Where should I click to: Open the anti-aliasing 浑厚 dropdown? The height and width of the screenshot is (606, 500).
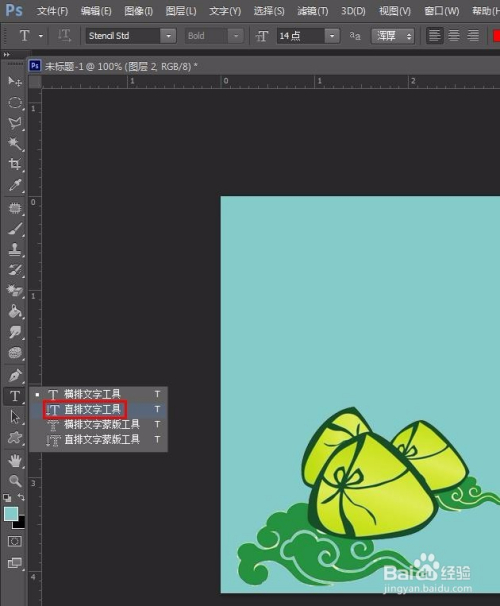coord(393,36)
